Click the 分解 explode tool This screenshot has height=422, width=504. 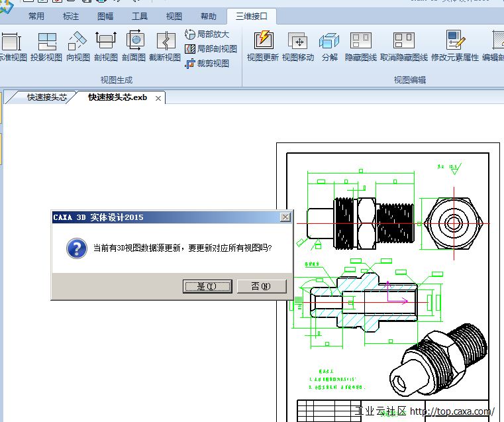(330, 46)
